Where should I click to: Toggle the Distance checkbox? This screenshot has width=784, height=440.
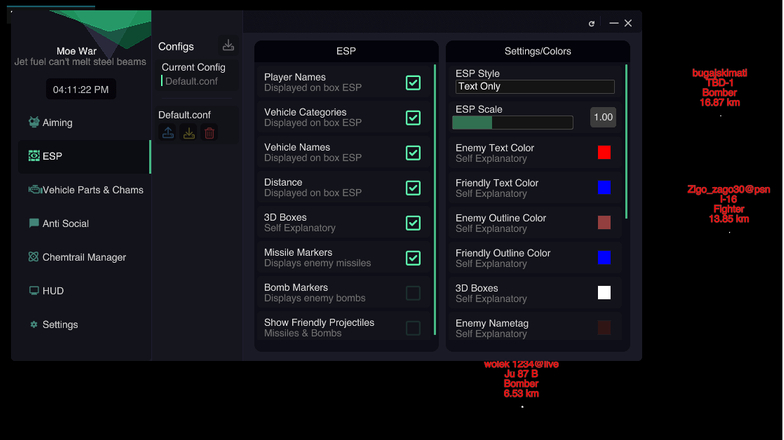click(x=413, y=188)
